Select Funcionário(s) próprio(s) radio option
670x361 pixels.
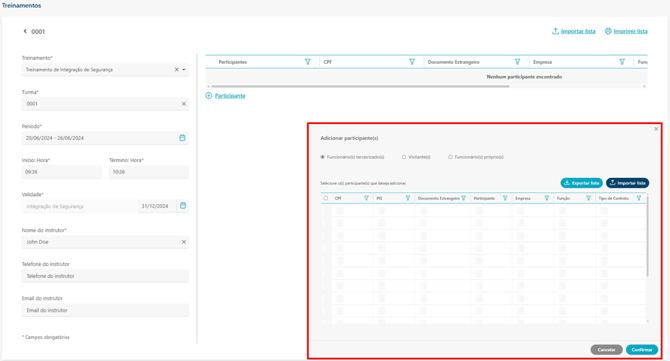coord(450,157)
